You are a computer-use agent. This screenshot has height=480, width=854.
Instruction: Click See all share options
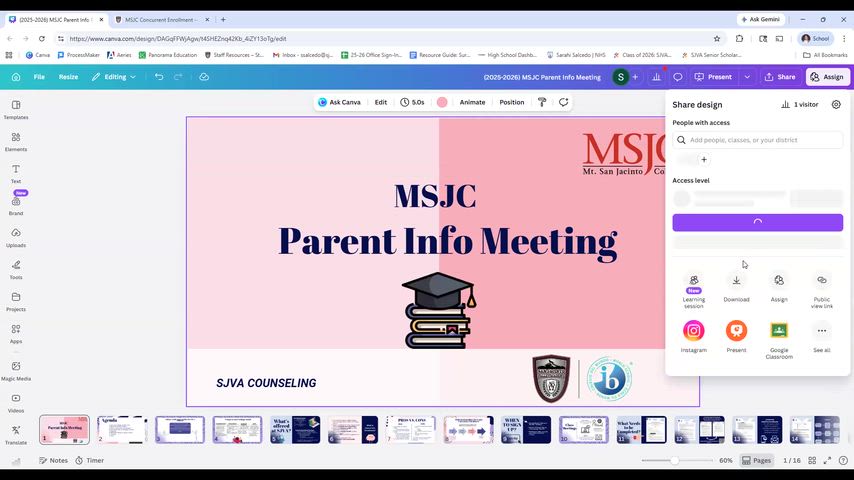point(822,336)
